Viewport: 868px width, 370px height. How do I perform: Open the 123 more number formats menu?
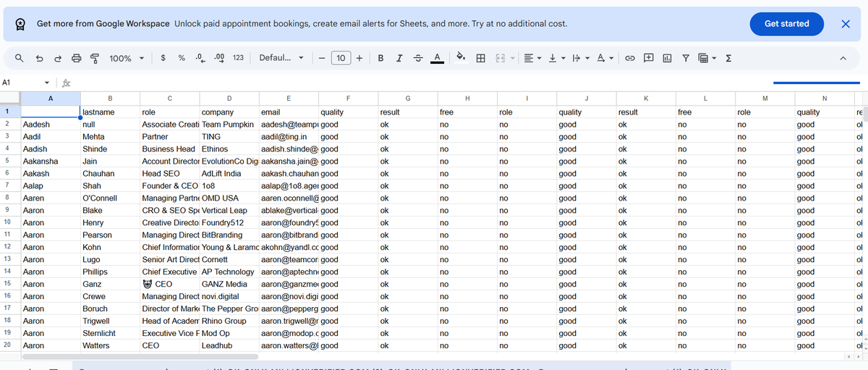click(238, 58)
